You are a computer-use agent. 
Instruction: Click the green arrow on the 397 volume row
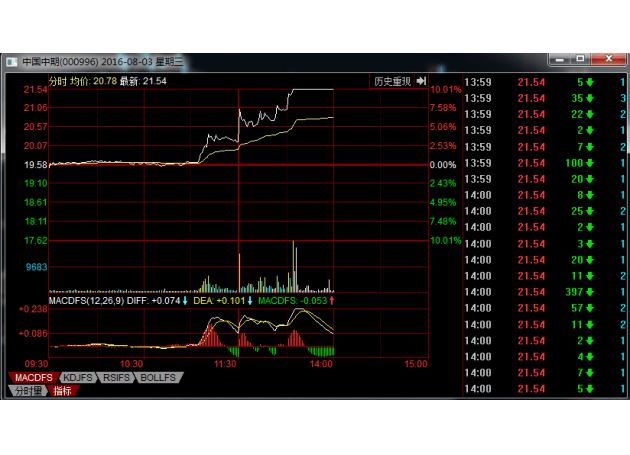point(590,291)
